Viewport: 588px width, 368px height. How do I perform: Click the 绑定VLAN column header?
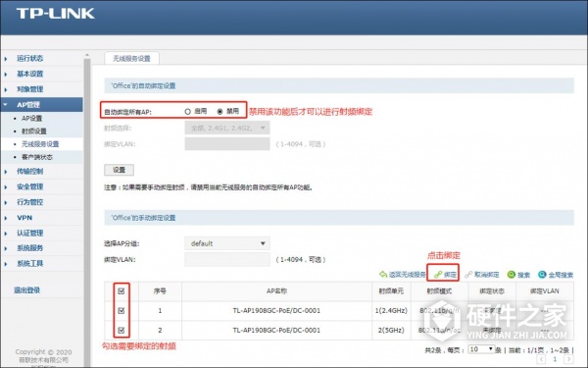[x=545, y=291]
